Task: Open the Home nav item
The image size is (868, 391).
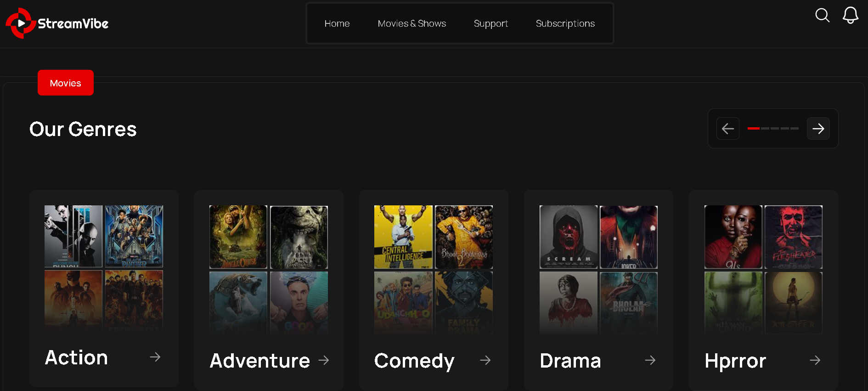Action: coord(337,23)
